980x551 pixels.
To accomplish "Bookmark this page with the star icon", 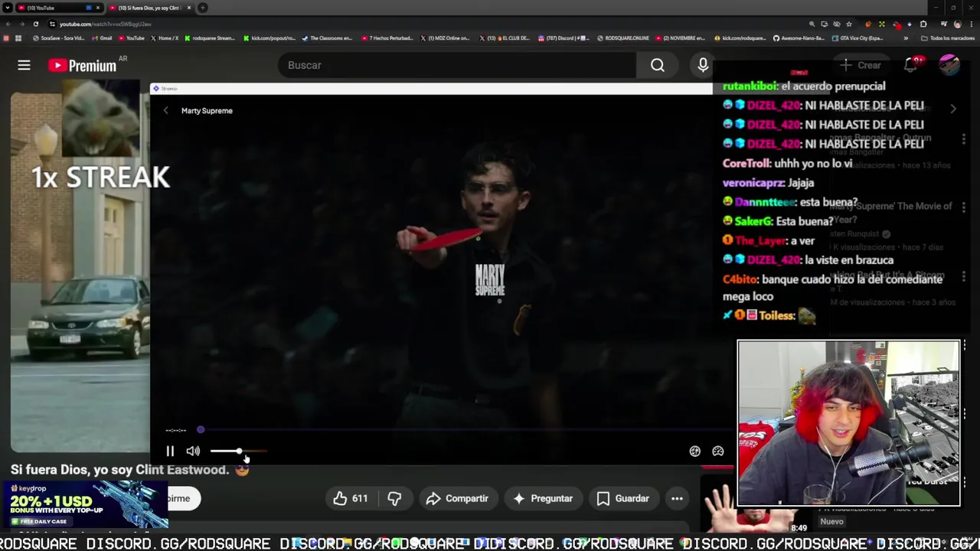I will coord(849,24).
